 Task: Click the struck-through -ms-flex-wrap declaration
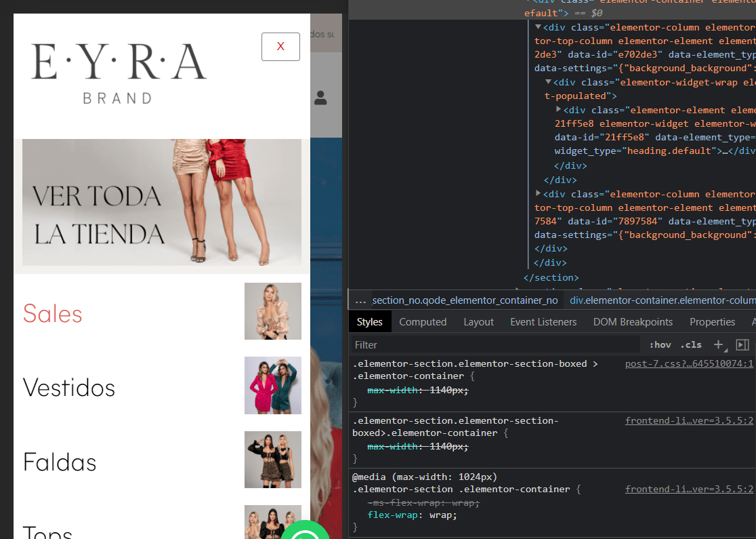click(423, 502)
